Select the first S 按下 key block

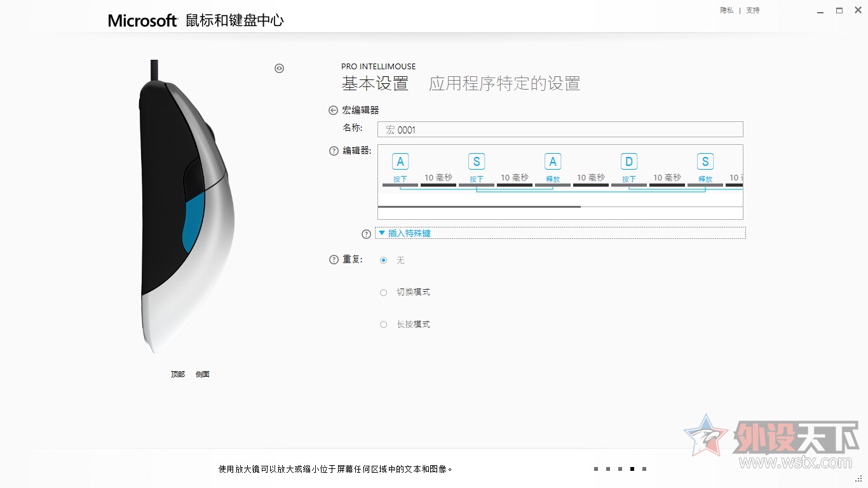pyautogui.click(x=477, y=168)
